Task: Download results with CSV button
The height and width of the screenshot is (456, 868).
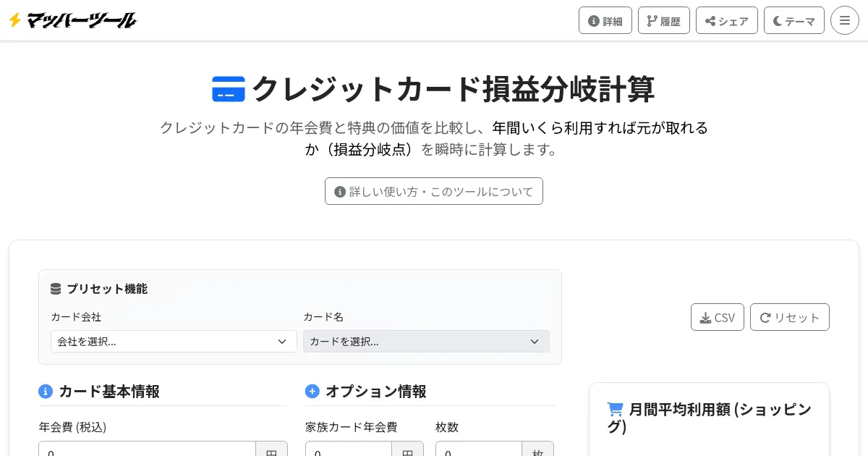Action: point(717,317)
